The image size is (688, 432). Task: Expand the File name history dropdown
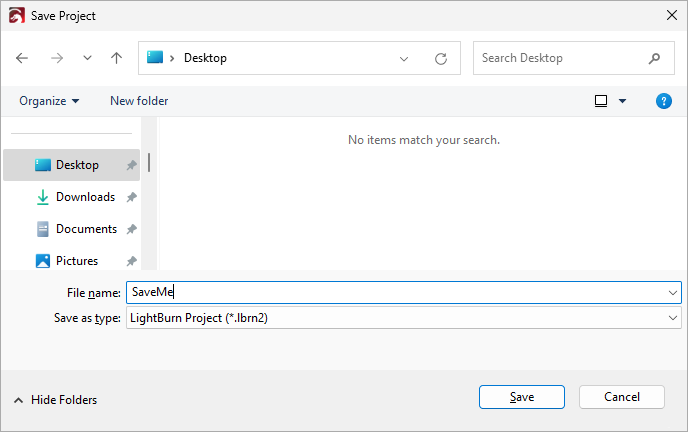[x=673, y=292]
